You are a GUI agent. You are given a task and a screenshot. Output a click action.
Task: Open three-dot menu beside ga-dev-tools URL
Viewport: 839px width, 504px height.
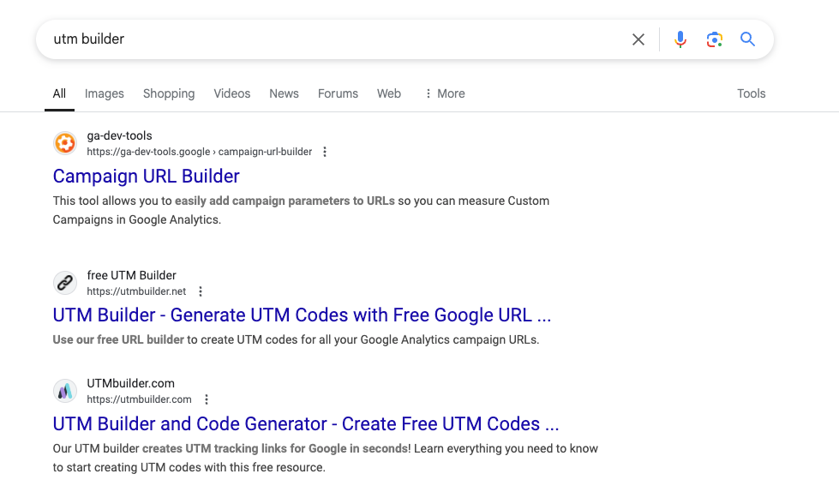tap(324, 152)
